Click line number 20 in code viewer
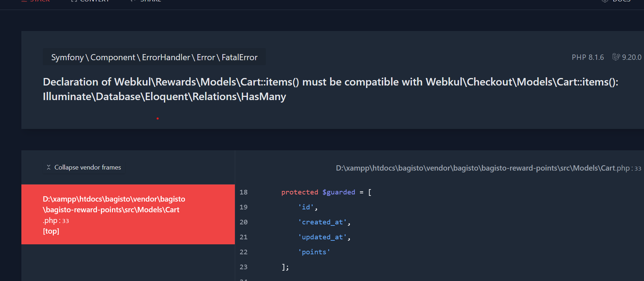Viewport: 644px width, 281px height. pyautogui.click(x=243, y=222)
